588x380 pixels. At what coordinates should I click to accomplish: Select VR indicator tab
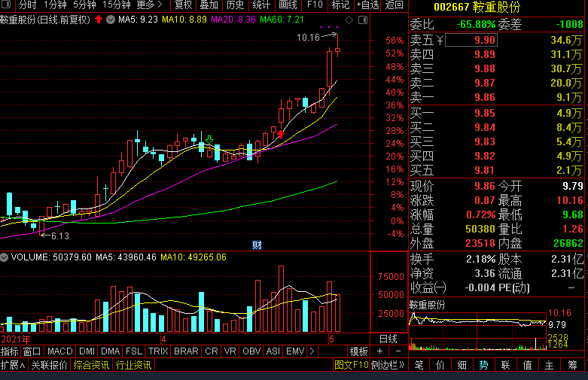tap(230, 351)
